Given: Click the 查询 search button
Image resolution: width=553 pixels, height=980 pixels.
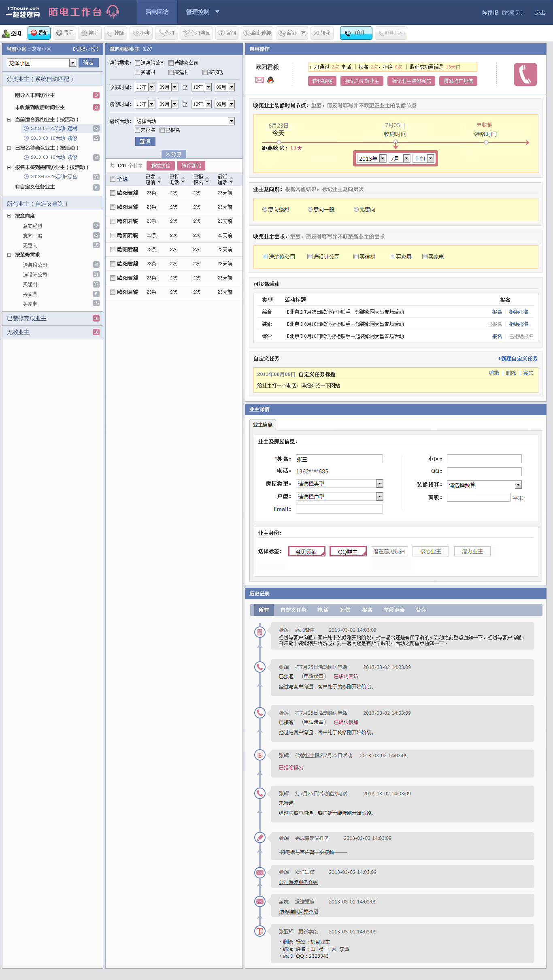Looking at the screenshot, I should [x=145, y=141].
